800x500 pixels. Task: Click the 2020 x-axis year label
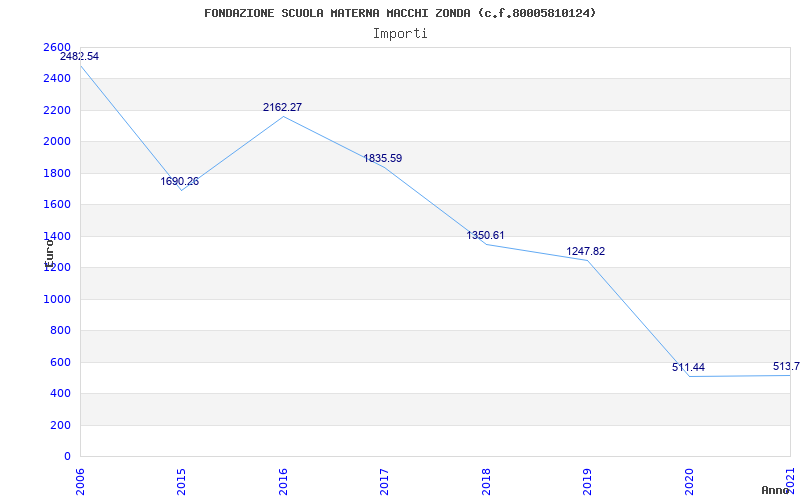[689, 481]
